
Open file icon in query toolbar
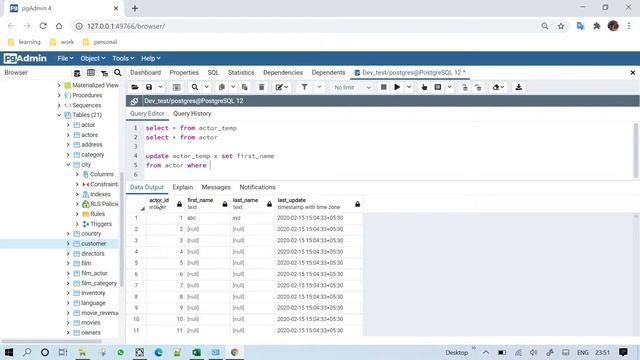pyautogui.click(x=135, y=87)
